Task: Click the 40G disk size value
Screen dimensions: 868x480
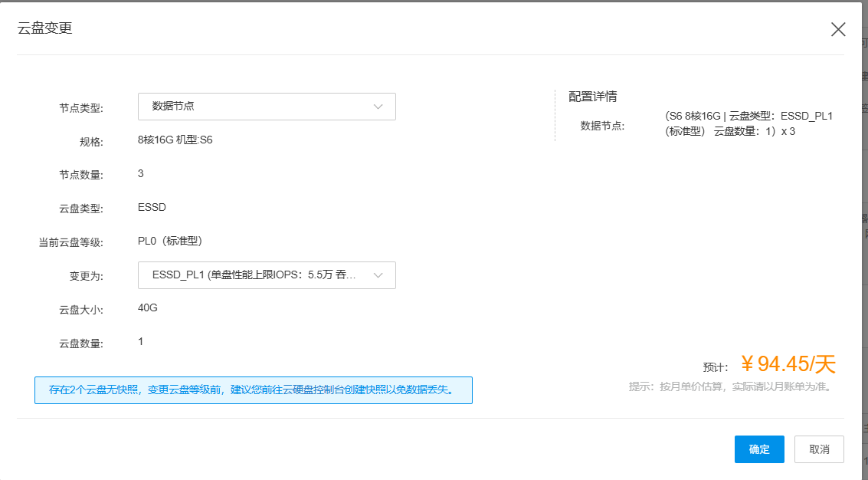Action: pos(148,307)
